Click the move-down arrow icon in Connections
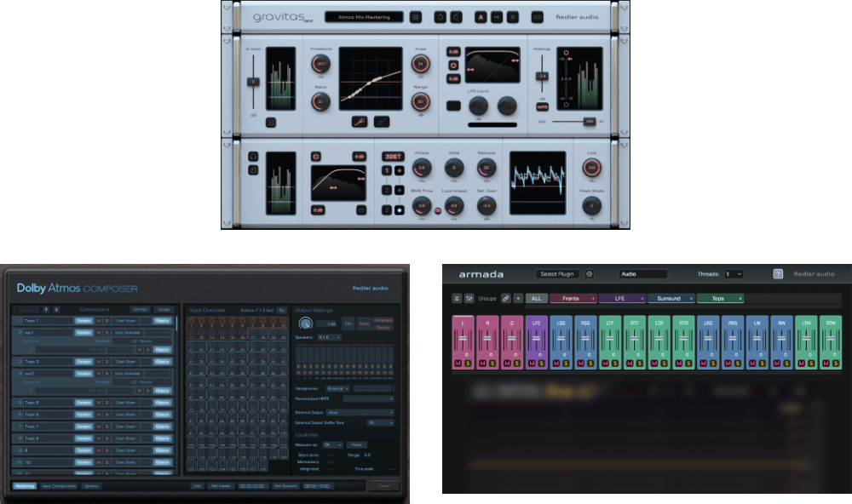This screenshot has width=852, height=504. click(56, 310)
